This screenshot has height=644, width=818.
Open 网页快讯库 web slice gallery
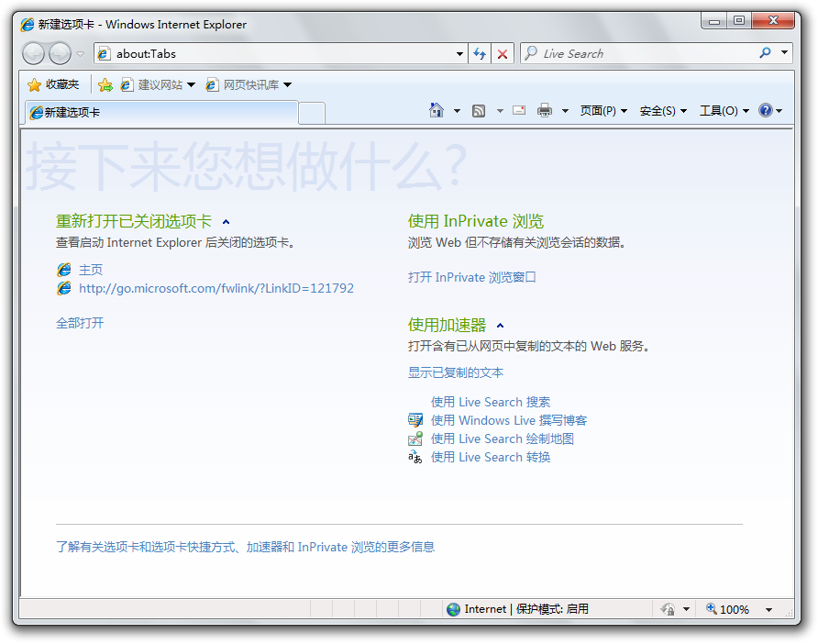pyautogui.click(x=249, y=84)
